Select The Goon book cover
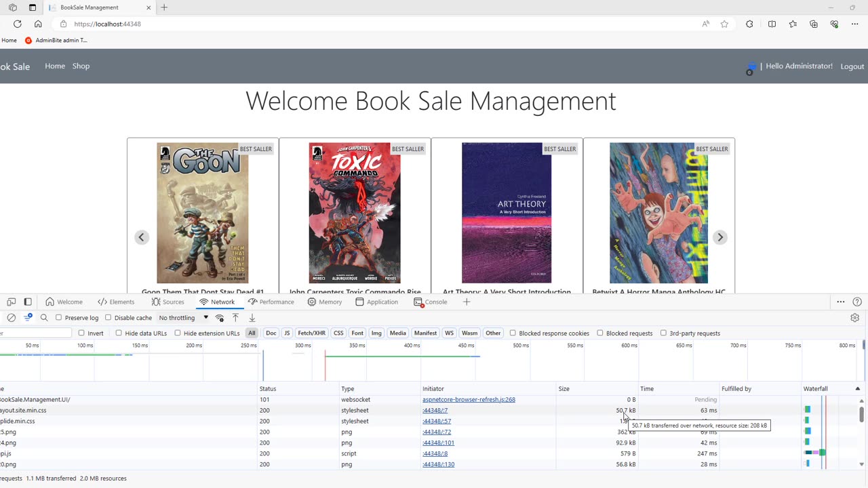 pyautogui.click(x=202, y=213)
